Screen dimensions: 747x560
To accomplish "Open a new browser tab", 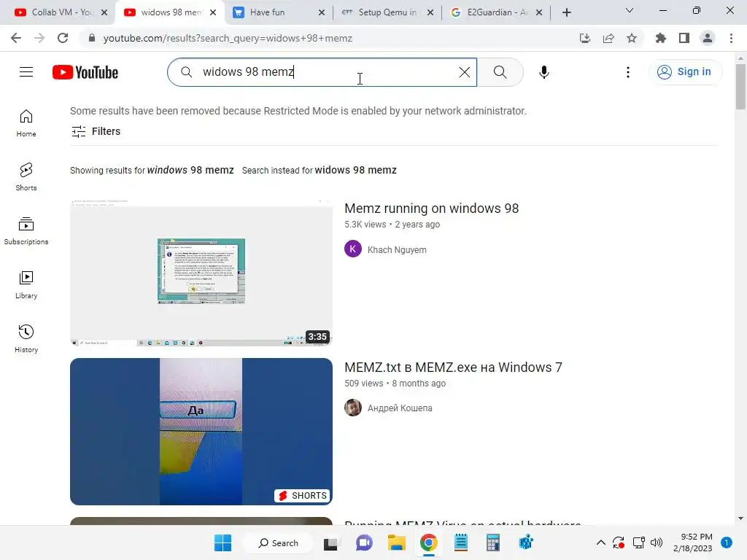I will (566, 12).
